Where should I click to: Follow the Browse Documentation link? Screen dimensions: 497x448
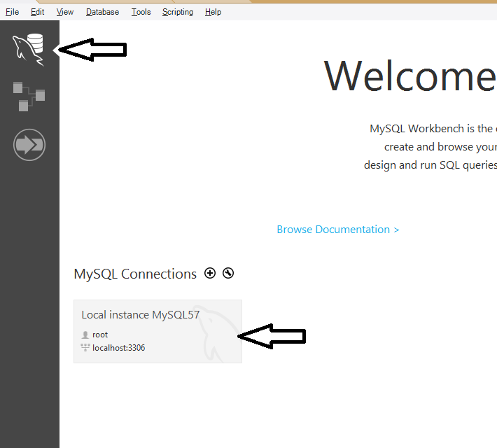click(x=337, y=230)
